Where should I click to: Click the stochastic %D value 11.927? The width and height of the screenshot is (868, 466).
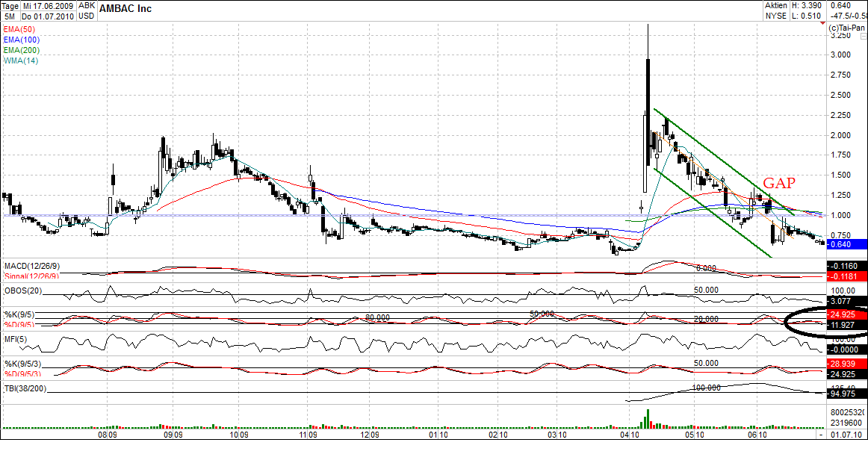pos(847,326)
